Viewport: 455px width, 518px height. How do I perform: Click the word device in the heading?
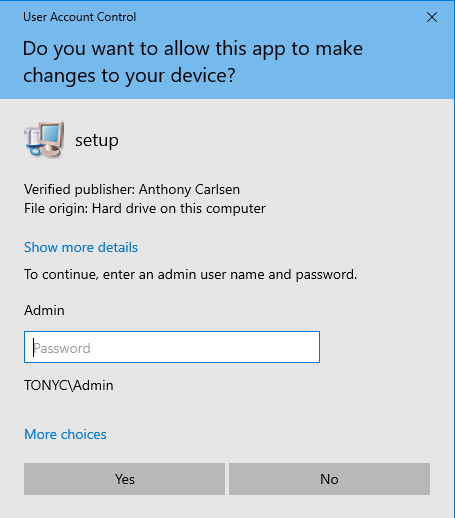pyautogui.click(x=203, y=75)
